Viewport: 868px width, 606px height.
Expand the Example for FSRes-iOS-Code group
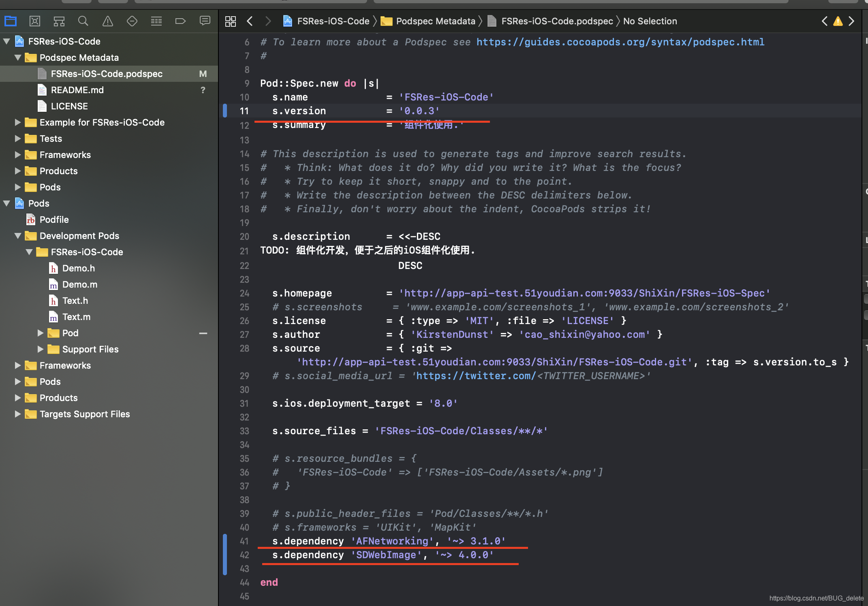pyautogui.click(x=18, y=122)
